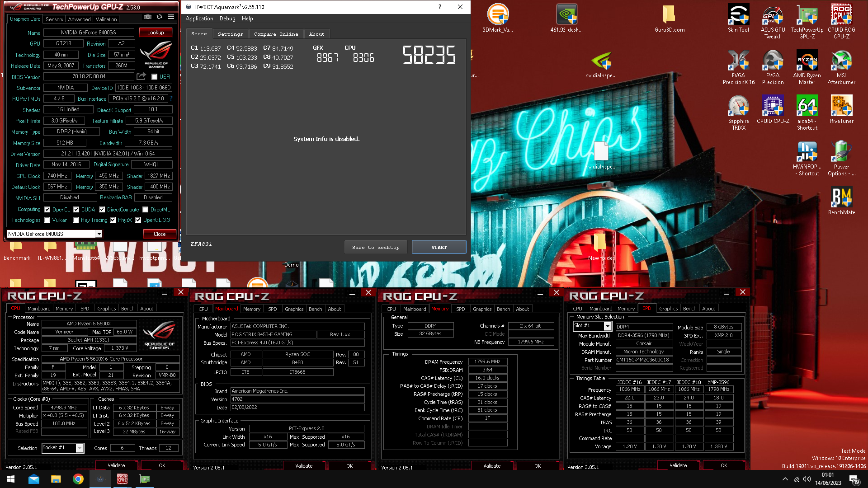Open Aquamark Debug menu

[x=227, y=19]
